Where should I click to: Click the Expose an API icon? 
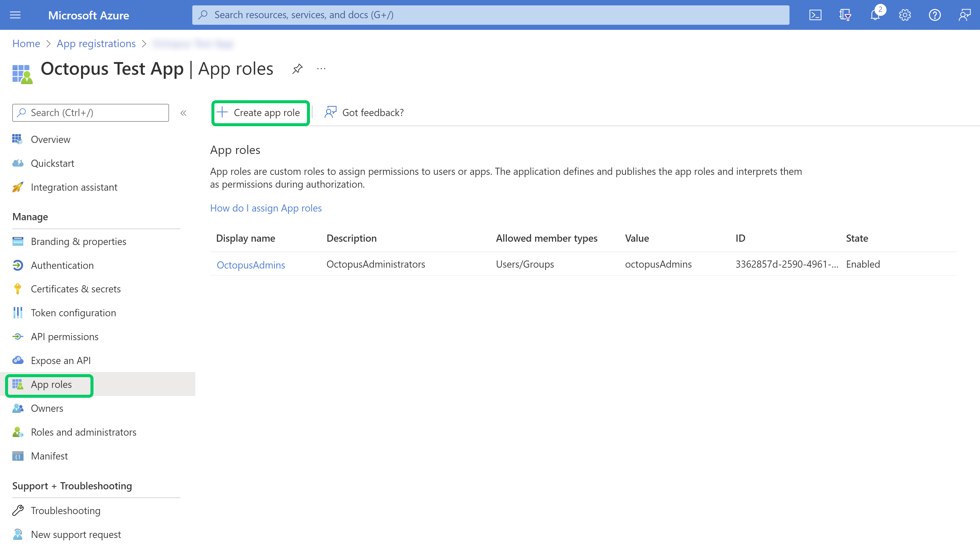(x=18, y=360)
